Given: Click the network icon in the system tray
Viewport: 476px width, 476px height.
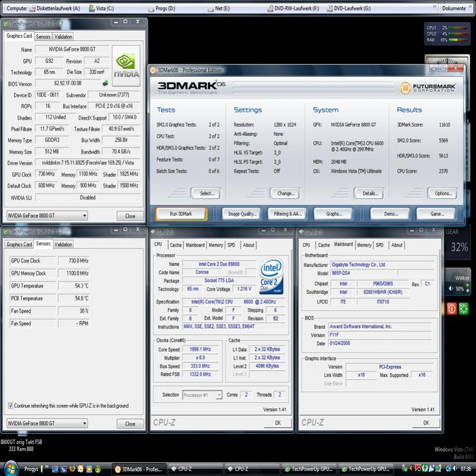Looking at the screenshot, I should pos(448,468).
